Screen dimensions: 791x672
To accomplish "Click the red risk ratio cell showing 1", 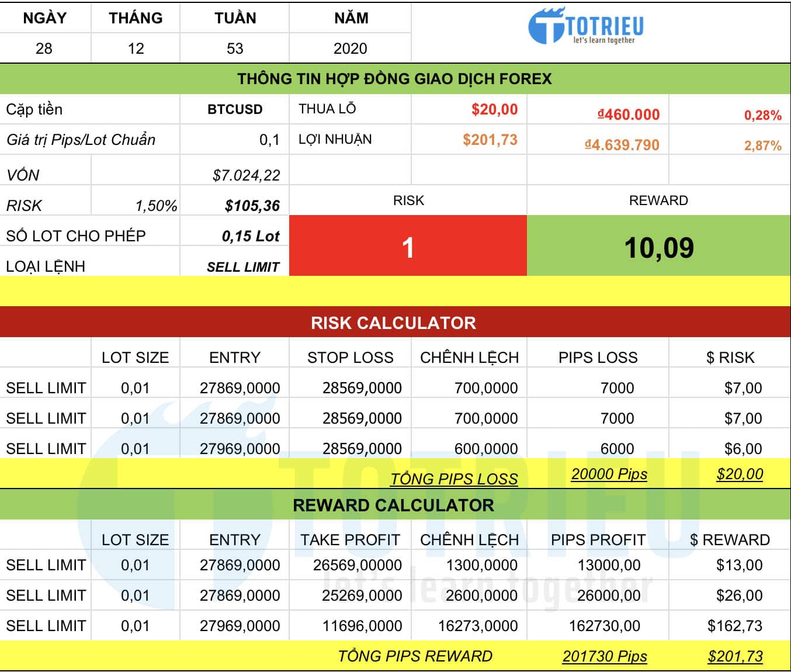I will (408, 246).
